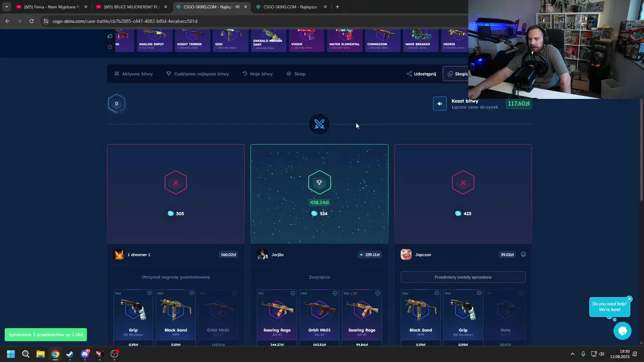Click Jorjão player avatar
Image resolution: width=644 pixels, height=362 pixels.
click(263, 254)
